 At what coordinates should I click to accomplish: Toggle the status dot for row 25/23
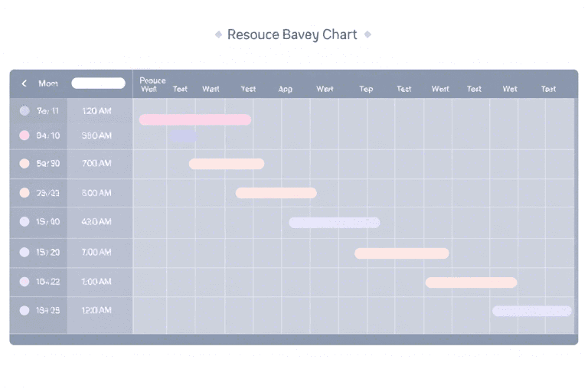coord(24,193)
